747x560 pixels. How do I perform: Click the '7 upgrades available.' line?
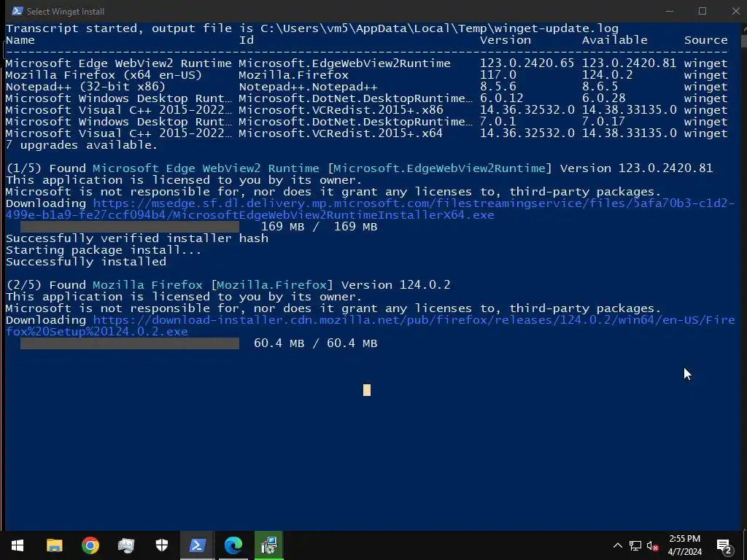82,145
